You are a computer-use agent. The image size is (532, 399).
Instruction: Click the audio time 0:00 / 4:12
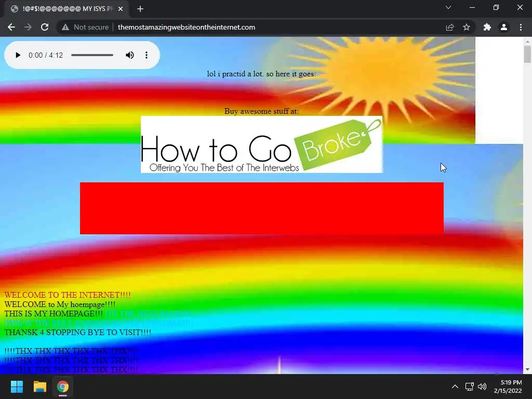[x=46, y=55]
